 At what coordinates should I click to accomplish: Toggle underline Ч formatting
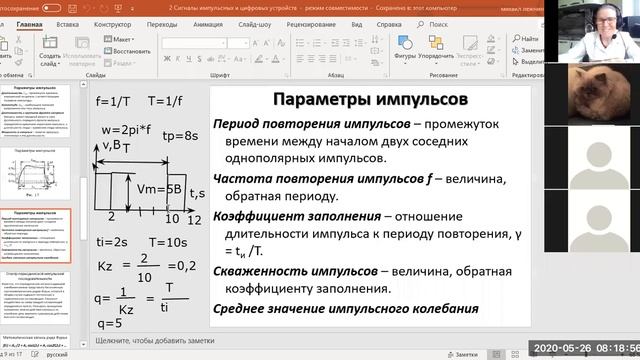click(189, 59)
